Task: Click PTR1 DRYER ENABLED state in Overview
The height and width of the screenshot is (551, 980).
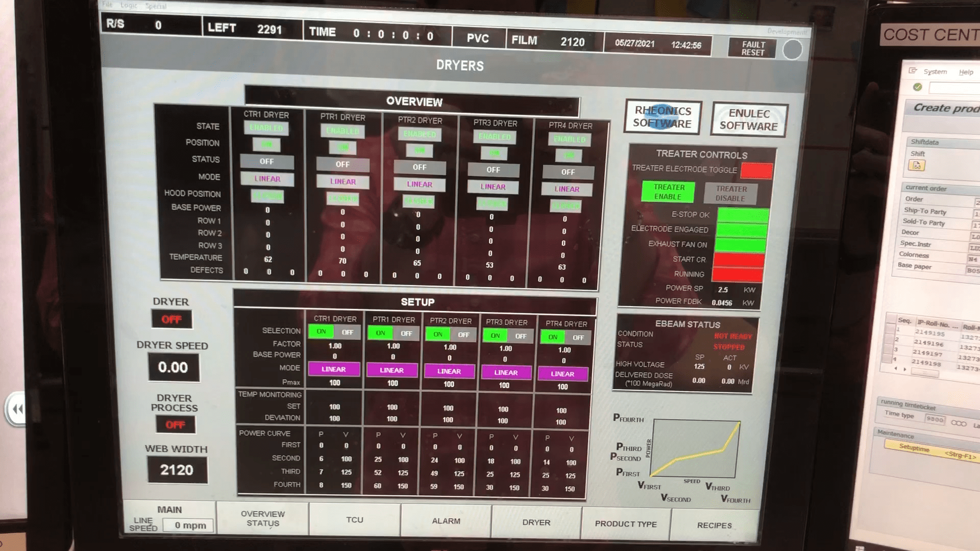Action: click(x=342, y=131)
